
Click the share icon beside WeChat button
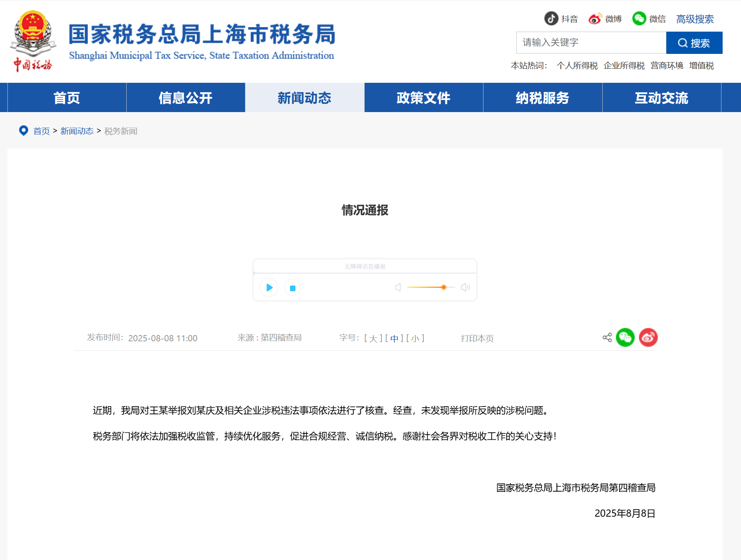(x=607, y=337)
